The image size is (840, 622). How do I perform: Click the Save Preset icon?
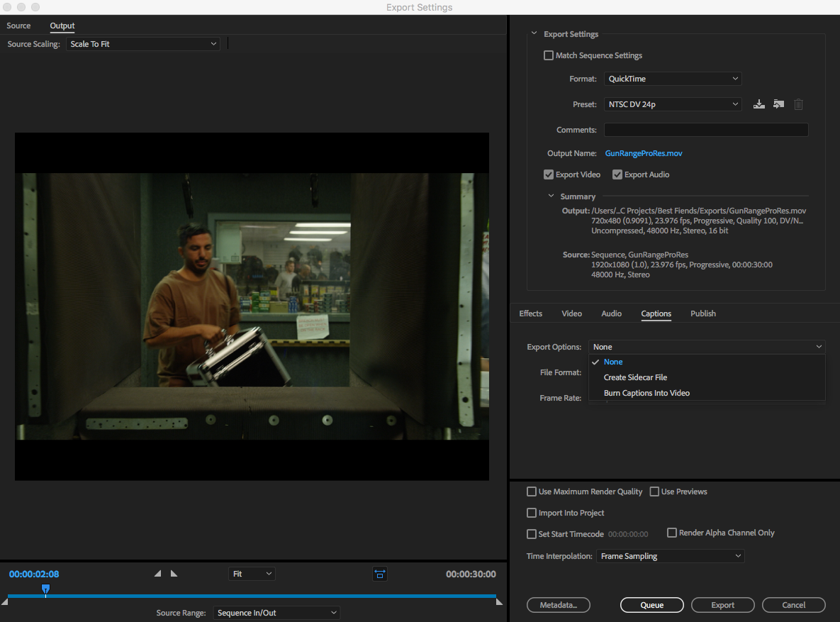pyautogui.click(x=758, y=104)
